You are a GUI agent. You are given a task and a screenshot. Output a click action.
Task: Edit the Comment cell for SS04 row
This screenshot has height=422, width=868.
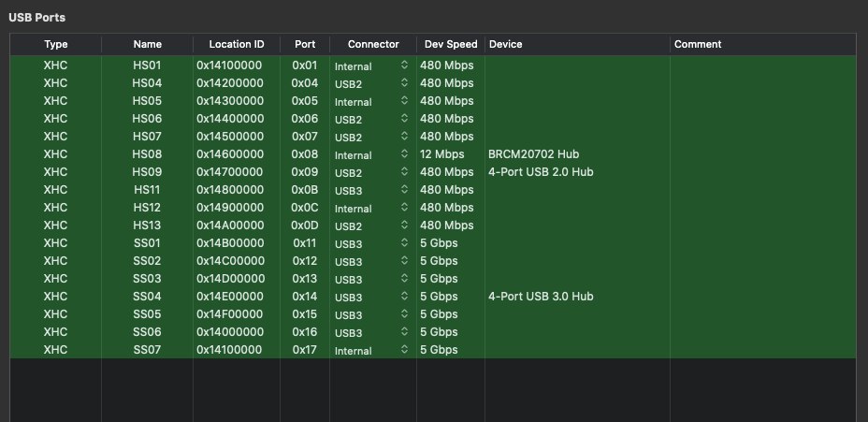[x=763, y=296]
